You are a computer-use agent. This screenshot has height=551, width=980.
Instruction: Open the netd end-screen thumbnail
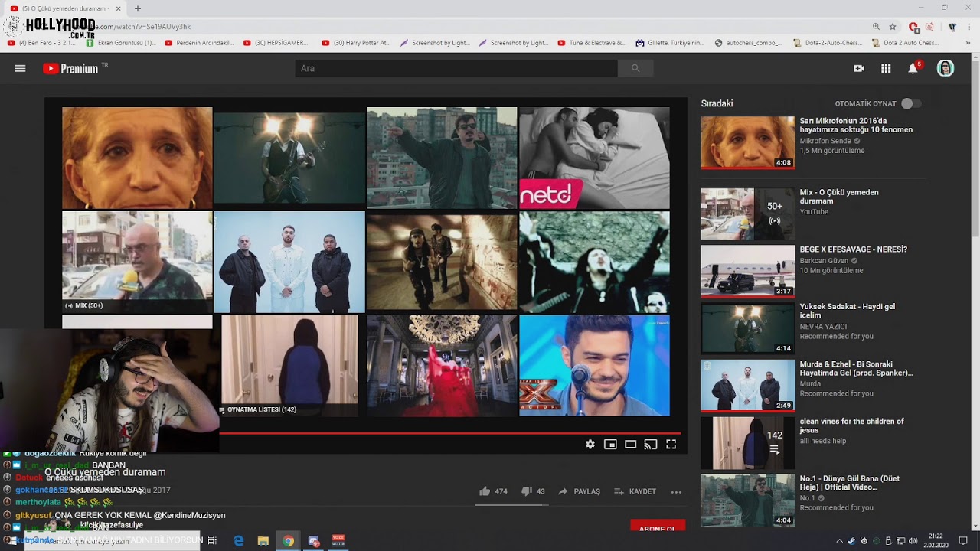pyautogui.click(x=594, y=158)
